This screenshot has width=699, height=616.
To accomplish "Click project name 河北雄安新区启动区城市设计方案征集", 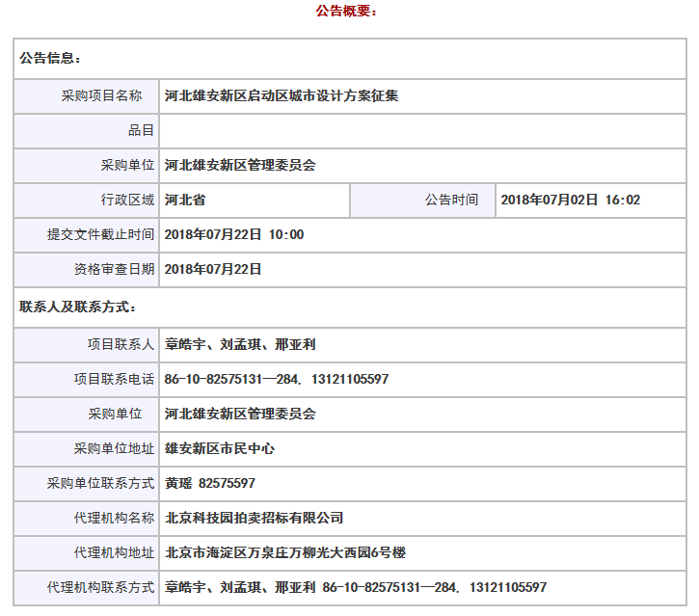I will click(x=282, y=95).
